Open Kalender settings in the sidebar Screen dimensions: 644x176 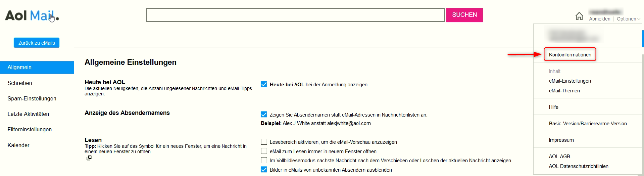click(x=18, y=145)
